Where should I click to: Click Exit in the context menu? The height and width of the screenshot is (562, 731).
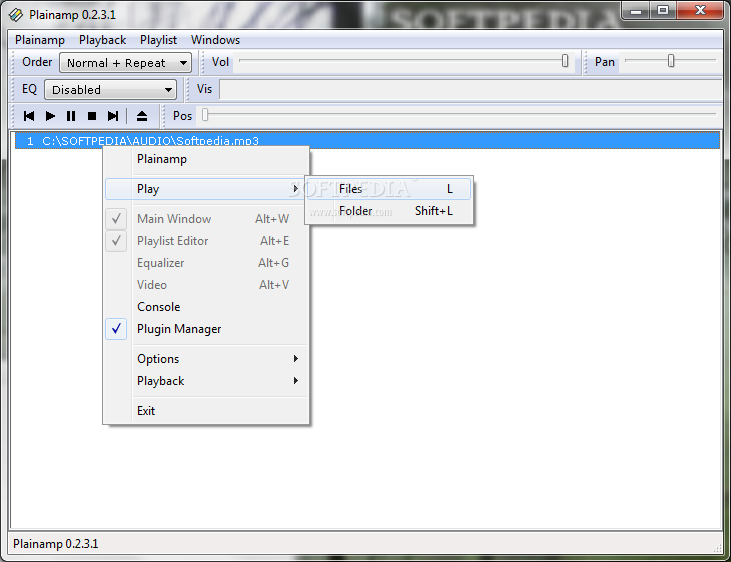206,411
